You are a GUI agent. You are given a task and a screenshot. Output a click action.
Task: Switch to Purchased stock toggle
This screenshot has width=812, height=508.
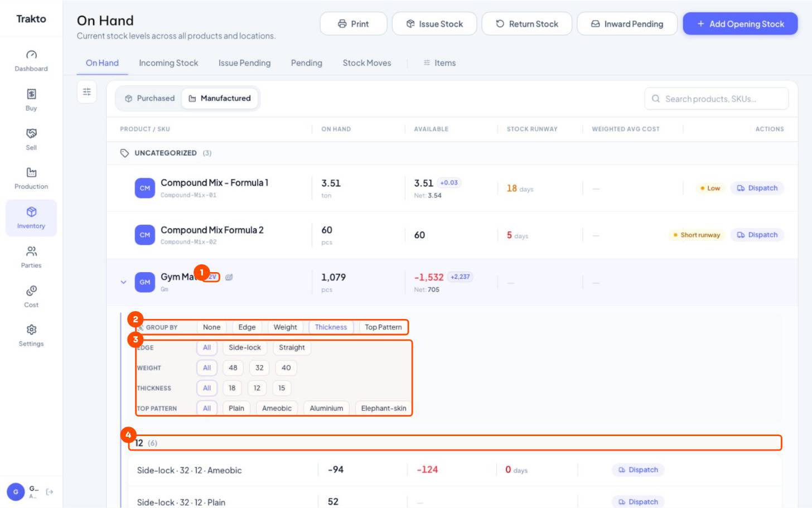click(149, 98)
